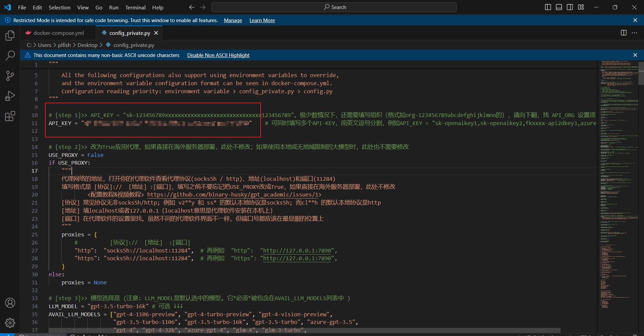Click the LLM_MODEL "gpt-3.5-turbo-16k" value
Viewport: 644px width, 336px height.
(x=118, y=306)
